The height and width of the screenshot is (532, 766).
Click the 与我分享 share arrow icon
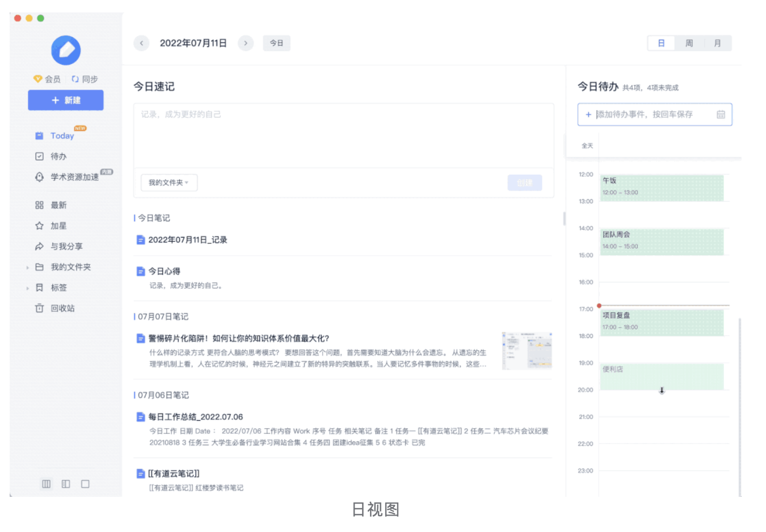(39, 246)
